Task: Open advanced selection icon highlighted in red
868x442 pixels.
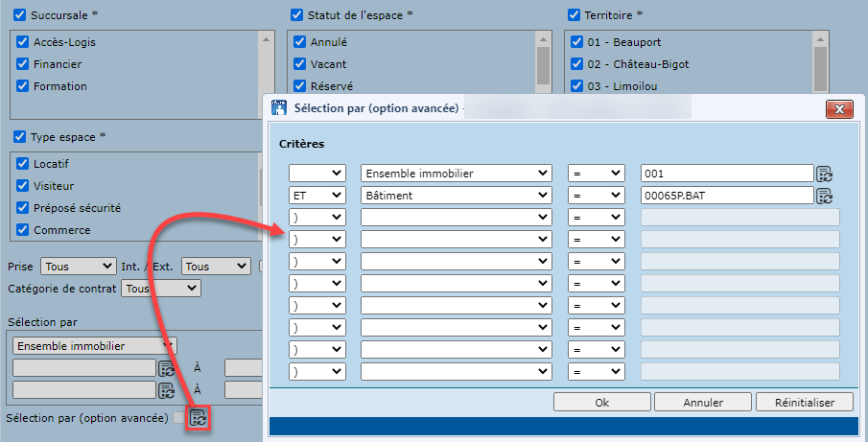Action: (x=199, y=417)
